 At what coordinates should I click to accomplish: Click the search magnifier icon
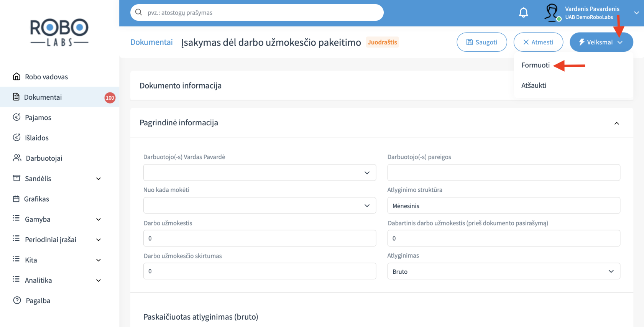coord(139,12)
